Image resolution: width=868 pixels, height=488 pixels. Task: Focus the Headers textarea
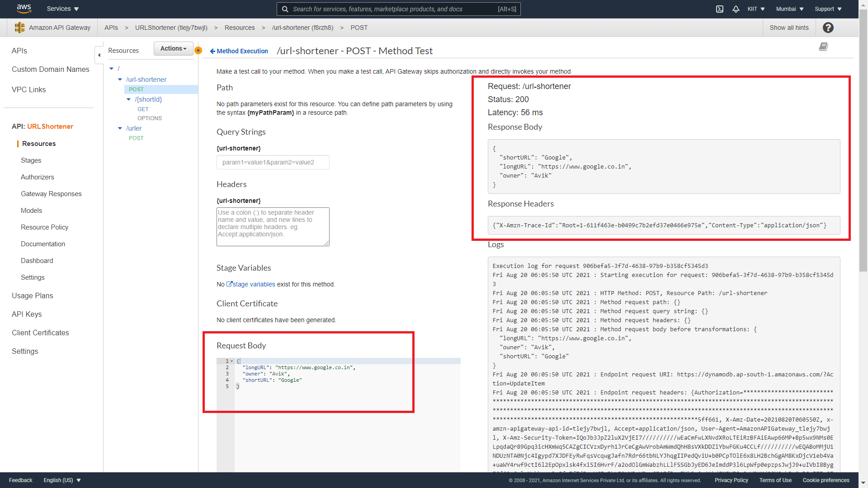[x=273, y=227]
